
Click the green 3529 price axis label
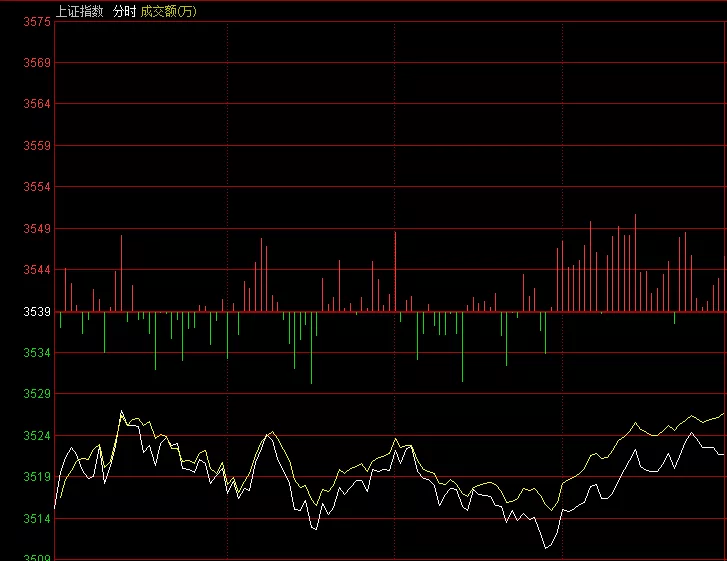pyautogui.click(x=37, y=394)
